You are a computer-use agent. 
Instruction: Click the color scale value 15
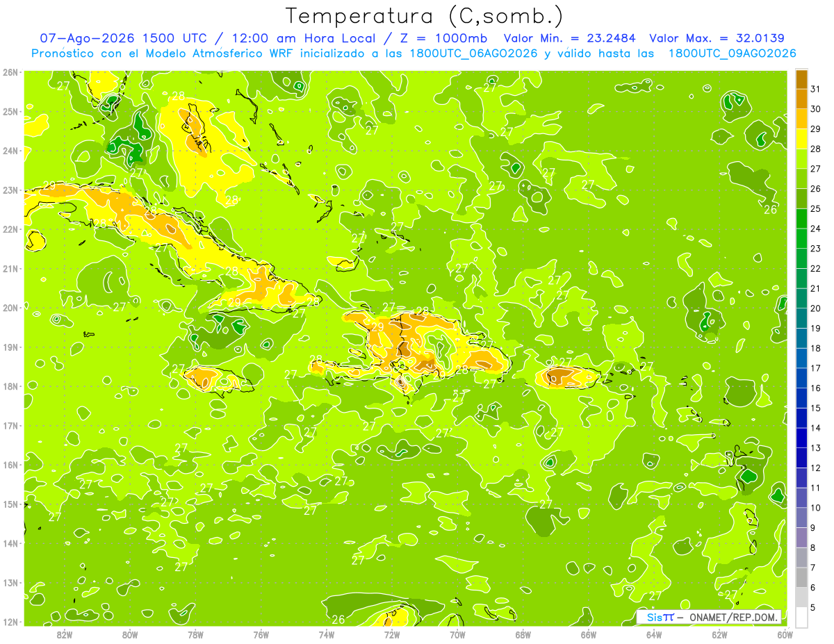tap(816, 408)
